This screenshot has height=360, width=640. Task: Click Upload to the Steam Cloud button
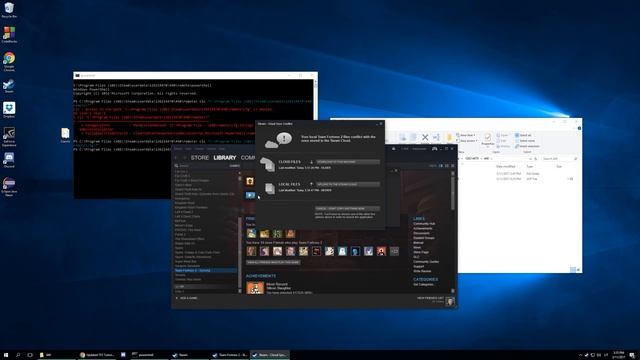[348, 184]
